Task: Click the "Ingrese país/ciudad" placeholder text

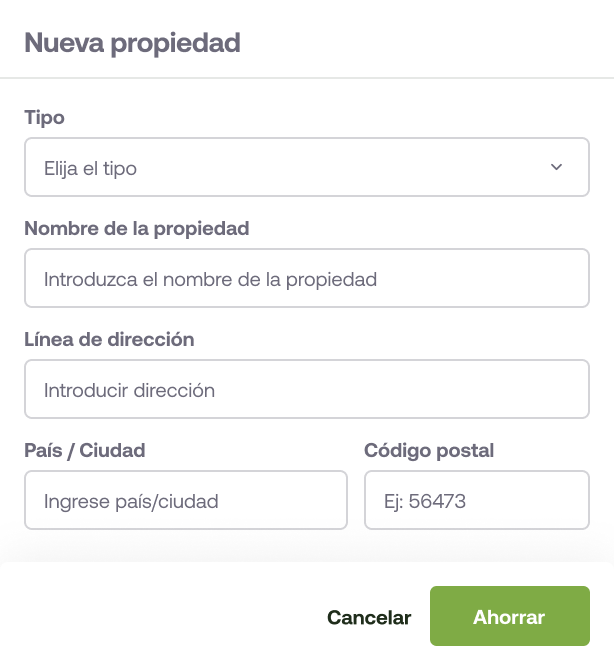Action: coord(131,501)
